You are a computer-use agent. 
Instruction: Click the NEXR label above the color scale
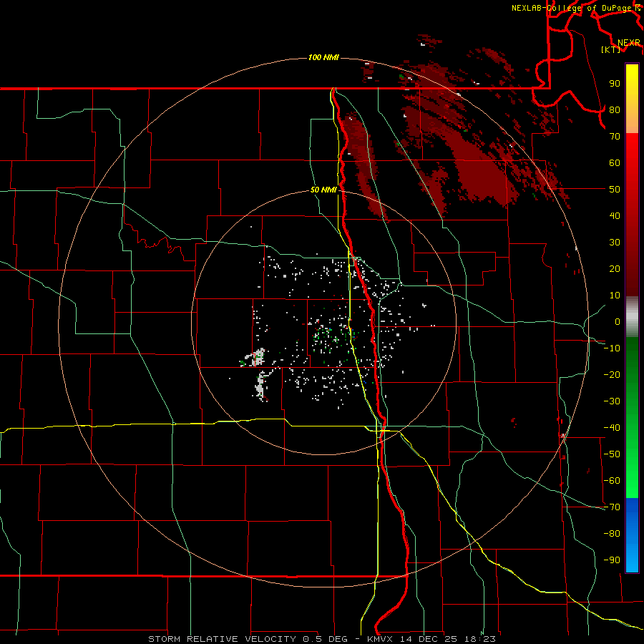[x=628, y=42]
